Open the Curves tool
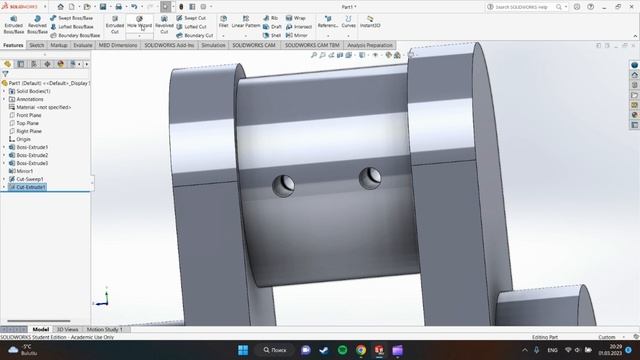This screenshot has width=640, height=360. 348,22
